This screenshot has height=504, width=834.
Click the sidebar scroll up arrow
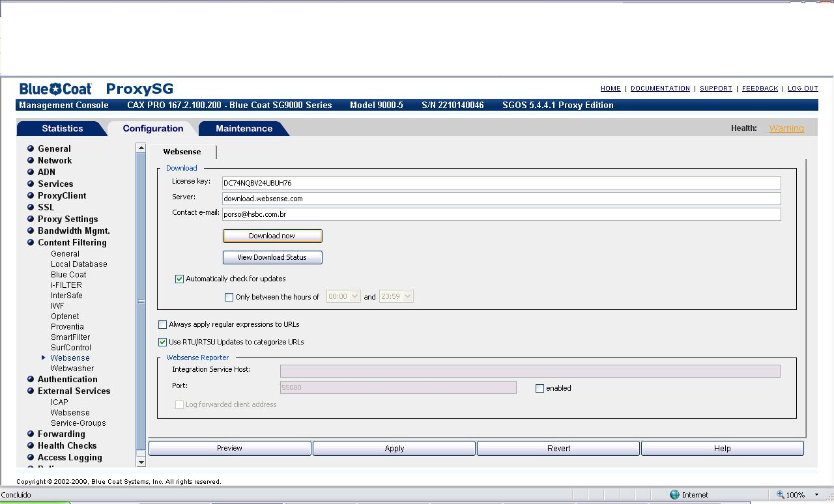click(x=141, y=148)
